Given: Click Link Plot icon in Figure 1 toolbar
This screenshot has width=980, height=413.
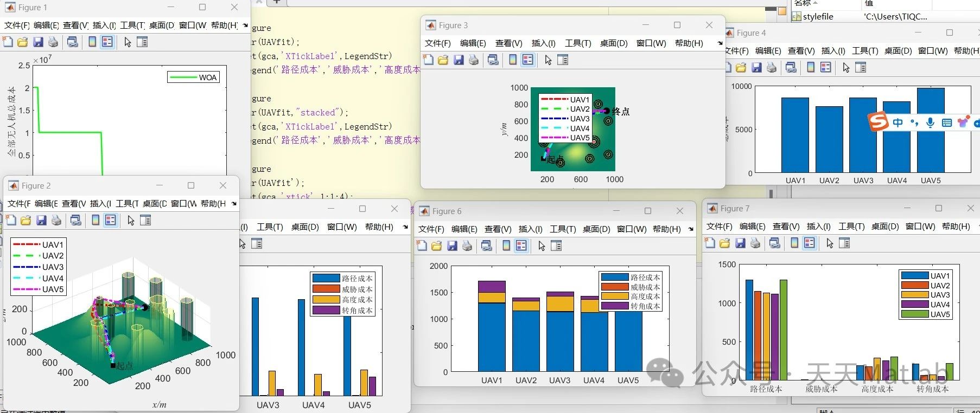Looking at the screenshot, I should (72, 42).
